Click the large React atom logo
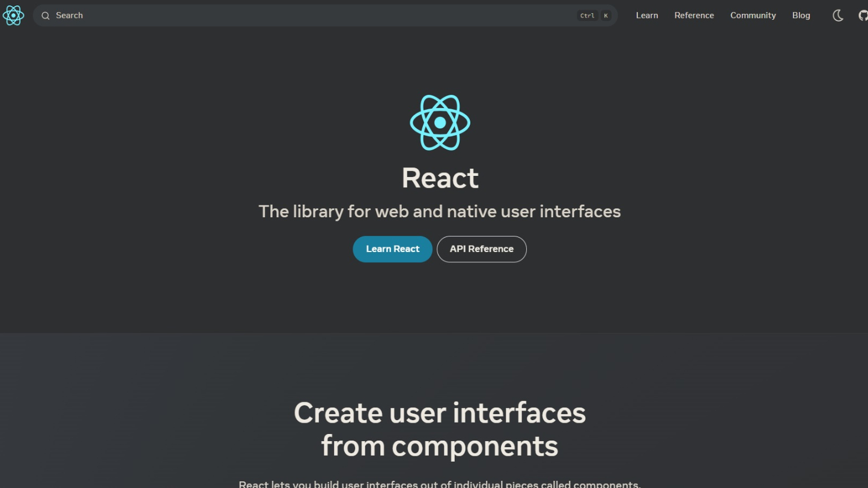Viewport: 868px width, 488px height. (440, 122)
